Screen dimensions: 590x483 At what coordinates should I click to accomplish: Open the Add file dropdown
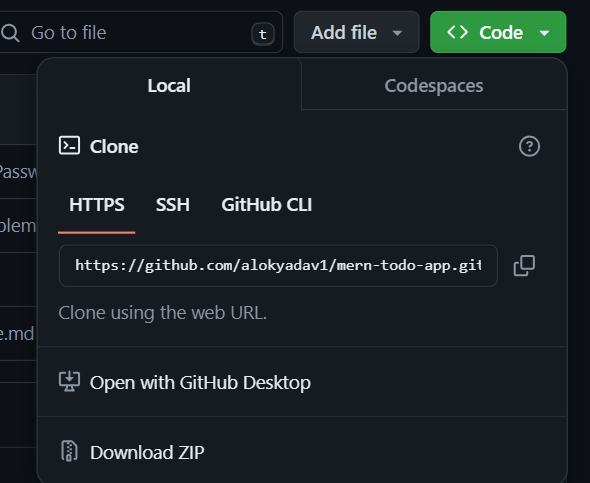tap(356, 32)
